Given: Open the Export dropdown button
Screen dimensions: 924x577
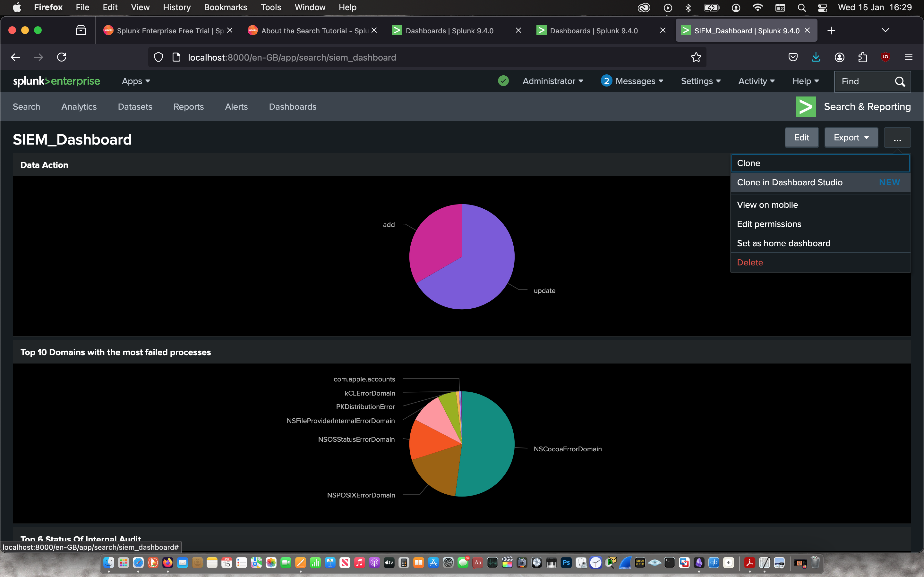Looking at the screenshot, I should [x=851, y=138].
